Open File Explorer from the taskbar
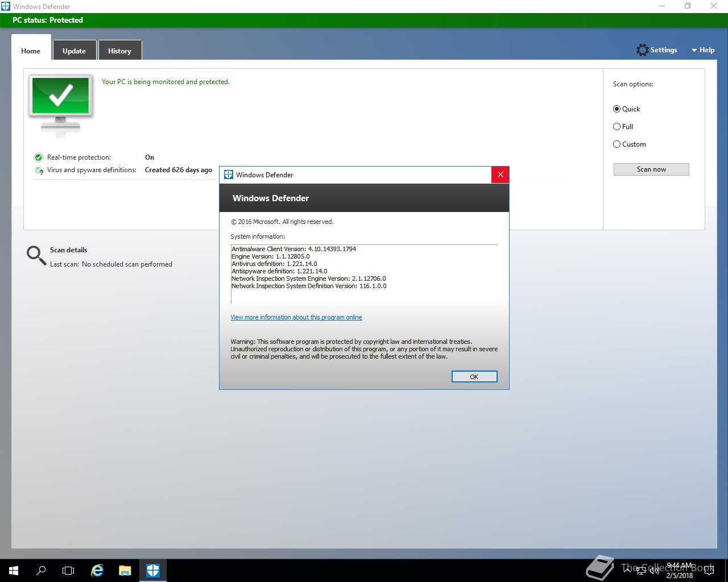This screenshot has height=582, width=728. pos(125,571)
